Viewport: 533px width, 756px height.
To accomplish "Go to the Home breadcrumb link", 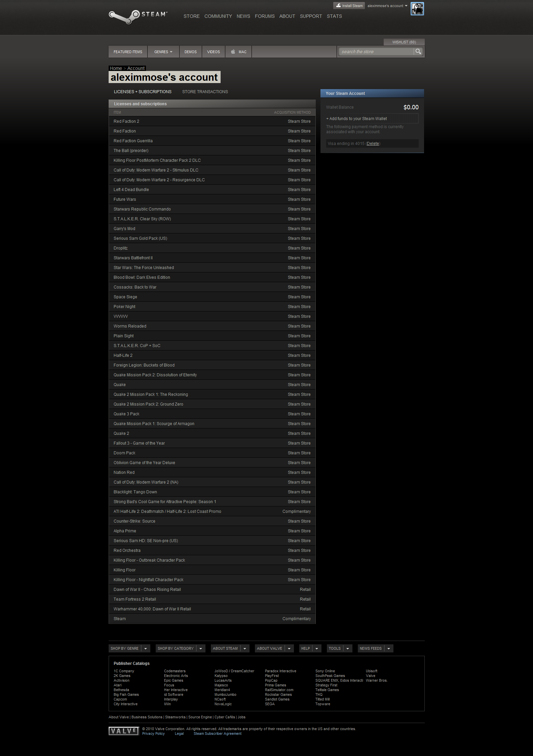I will click(x=116, y=68).
